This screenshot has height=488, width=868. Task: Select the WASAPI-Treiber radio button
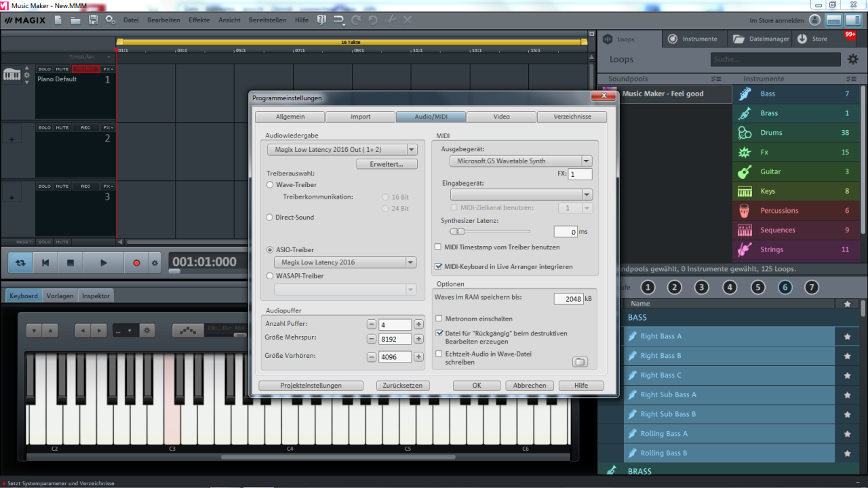pos(271,276)
